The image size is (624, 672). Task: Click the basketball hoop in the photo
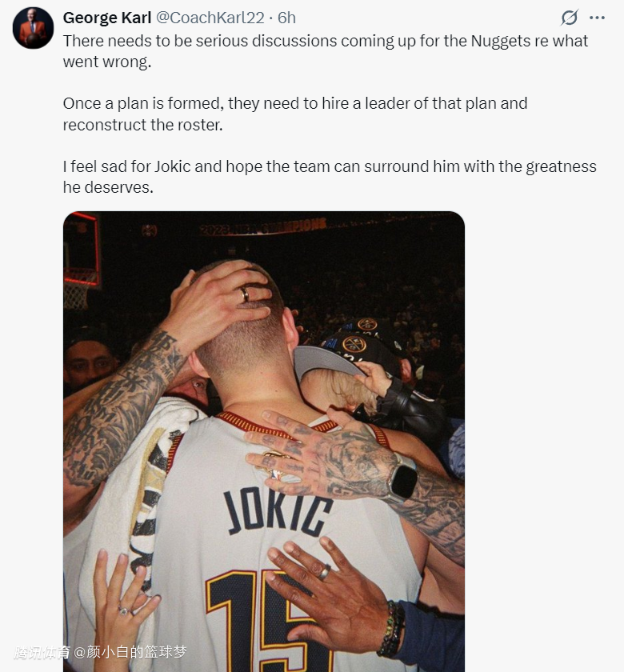point(81,262)
